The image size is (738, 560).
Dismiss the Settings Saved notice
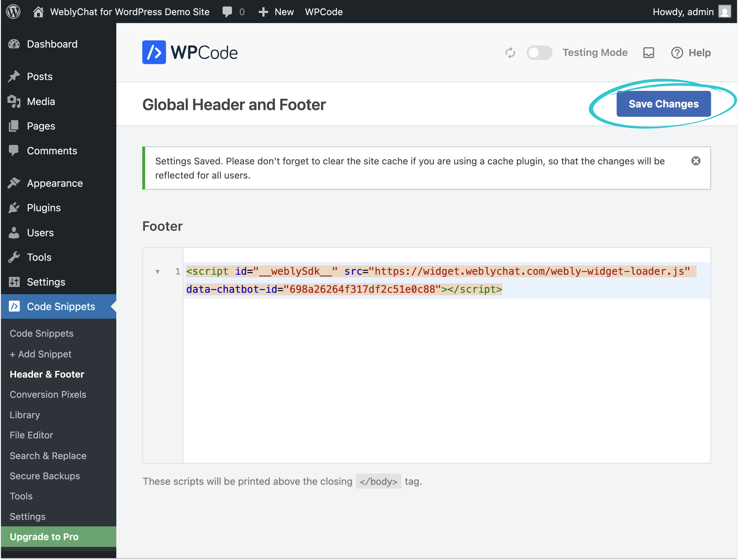point(696,161)
